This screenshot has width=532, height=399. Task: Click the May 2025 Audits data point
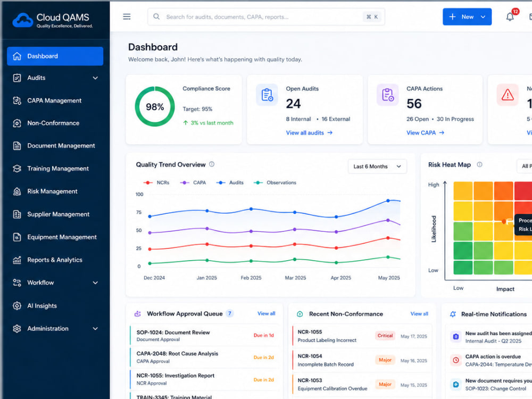click(388, 201)
